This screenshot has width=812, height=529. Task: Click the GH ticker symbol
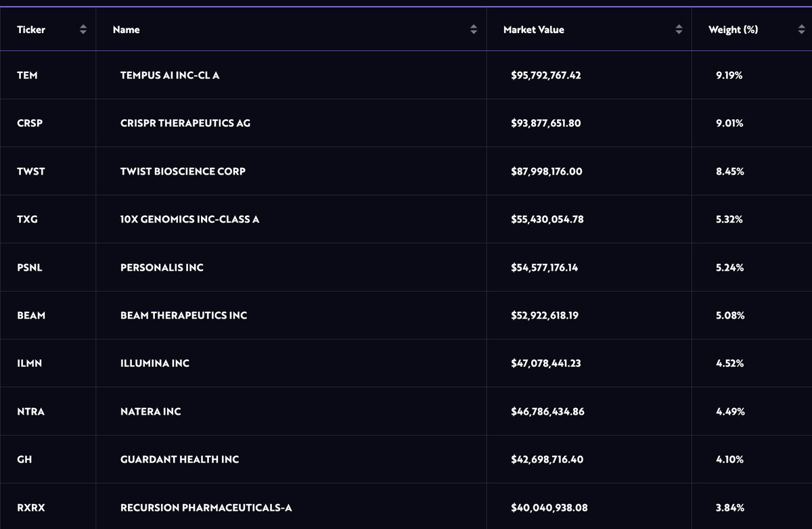pyautogui.click(x=24, y=459)
